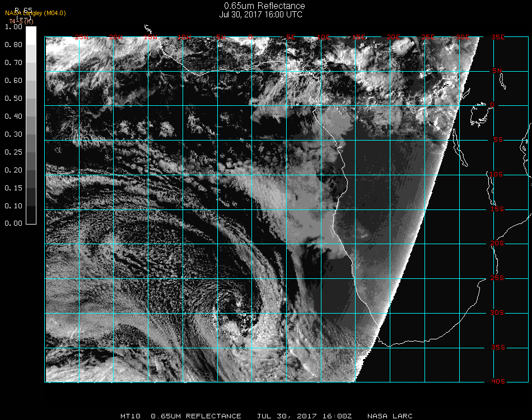Select the 15W longitude label

click(x=150, y=37)
